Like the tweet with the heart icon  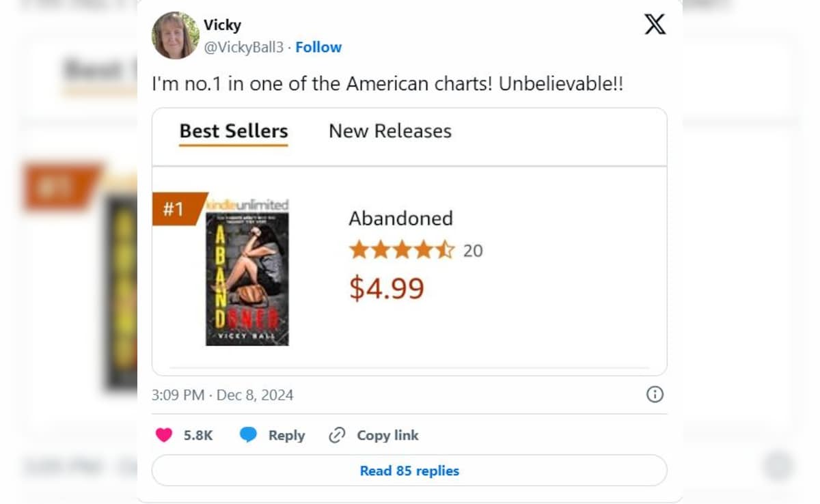(164, 435)
